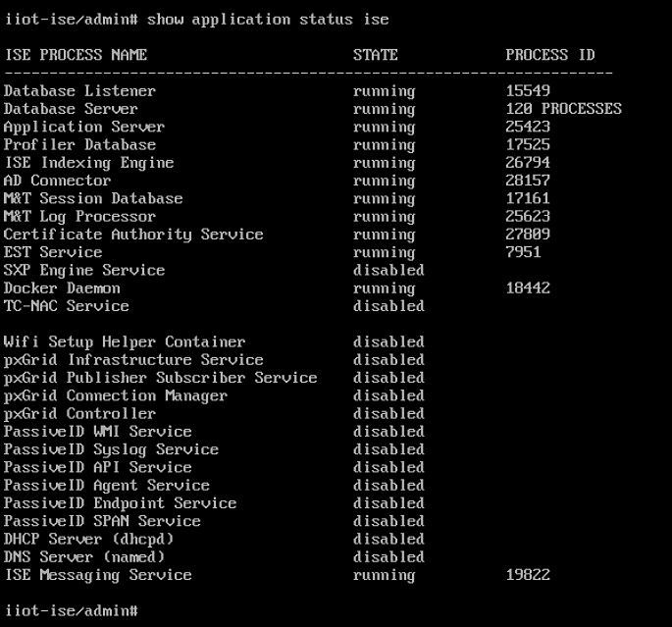Click process ID 15549
The height and width of the screenshot is (627, 672).
[528, 91]
